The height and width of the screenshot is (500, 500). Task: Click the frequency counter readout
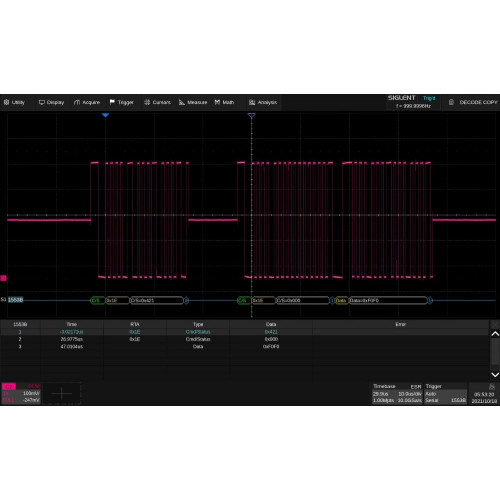click(413, 106)
